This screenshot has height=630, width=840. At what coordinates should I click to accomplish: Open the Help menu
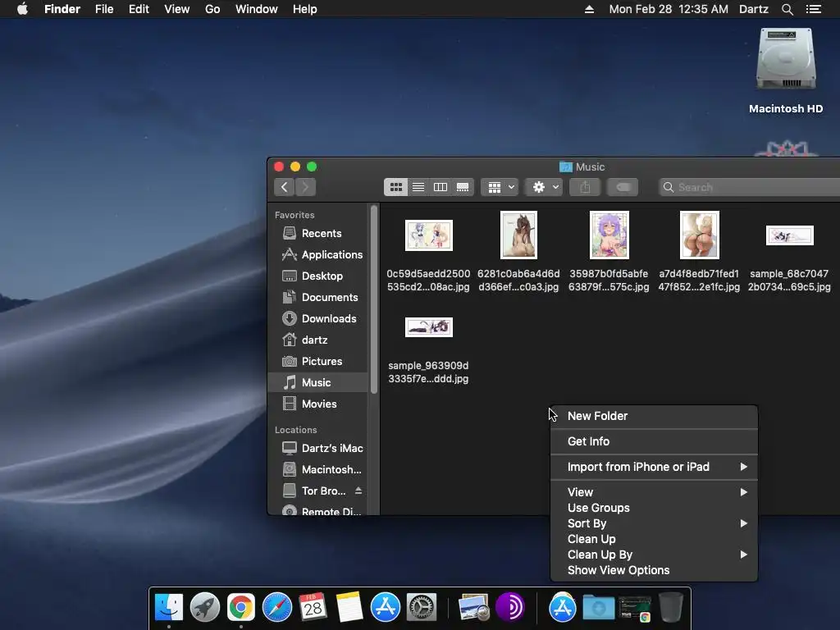click(x=305, y=9)
